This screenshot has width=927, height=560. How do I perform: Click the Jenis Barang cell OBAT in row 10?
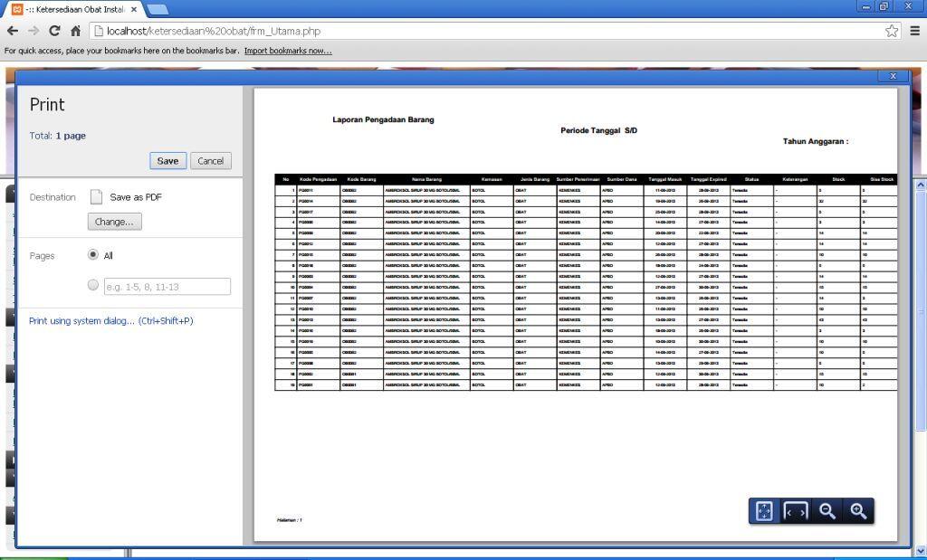(535, 287)
